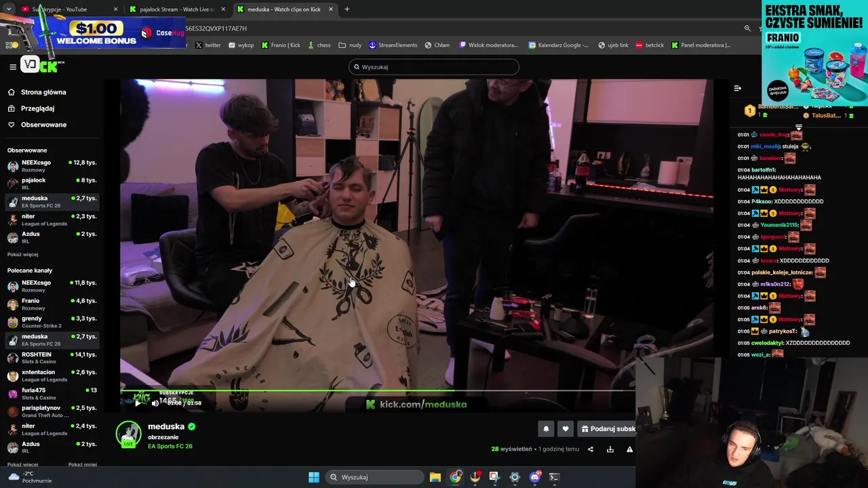This screenshot has height=488, width=868.
Task: Open the Kick hamburger menu
Action: [12, 66]
